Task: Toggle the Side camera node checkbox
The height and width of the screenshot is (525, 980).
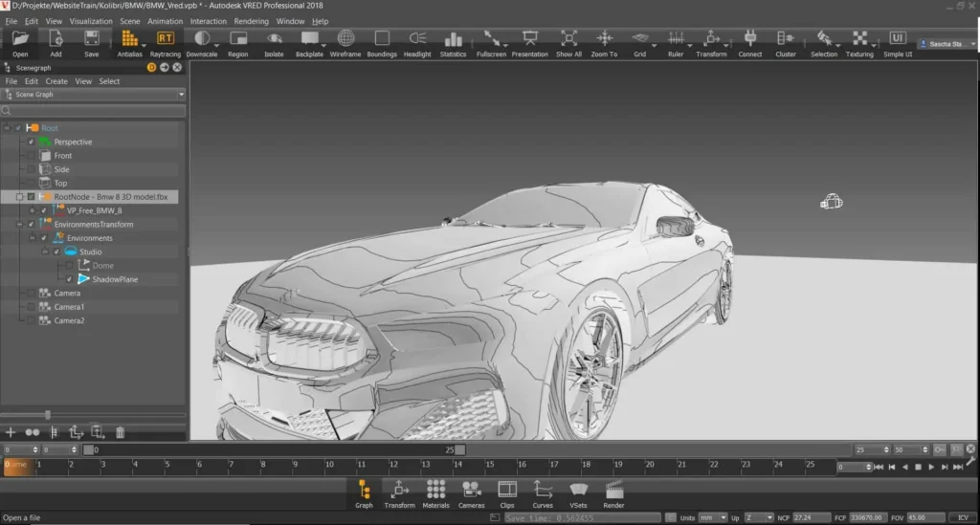Action: [x=31, y=169]
